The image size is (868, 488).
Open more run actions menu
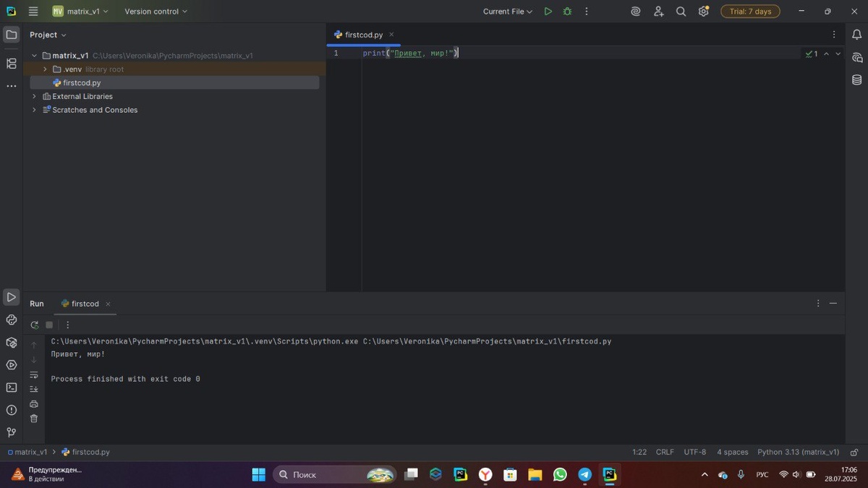tap(587, 12)
